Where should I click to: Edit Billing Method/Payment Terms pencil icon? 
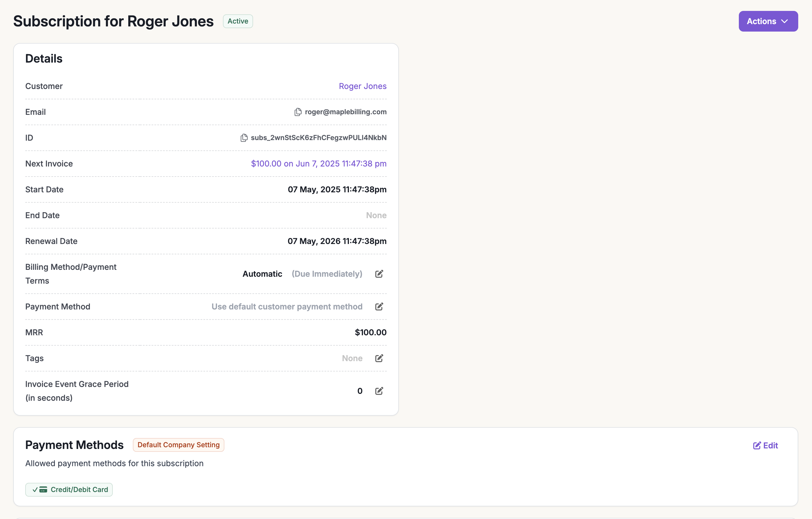pyautogui.click(x=379, y=274)
